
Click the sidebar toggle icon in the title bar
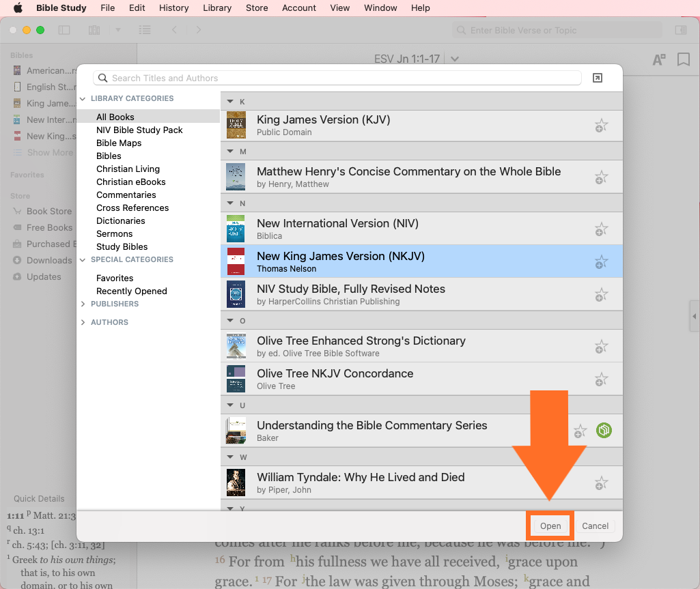click(x=64, y=30)
